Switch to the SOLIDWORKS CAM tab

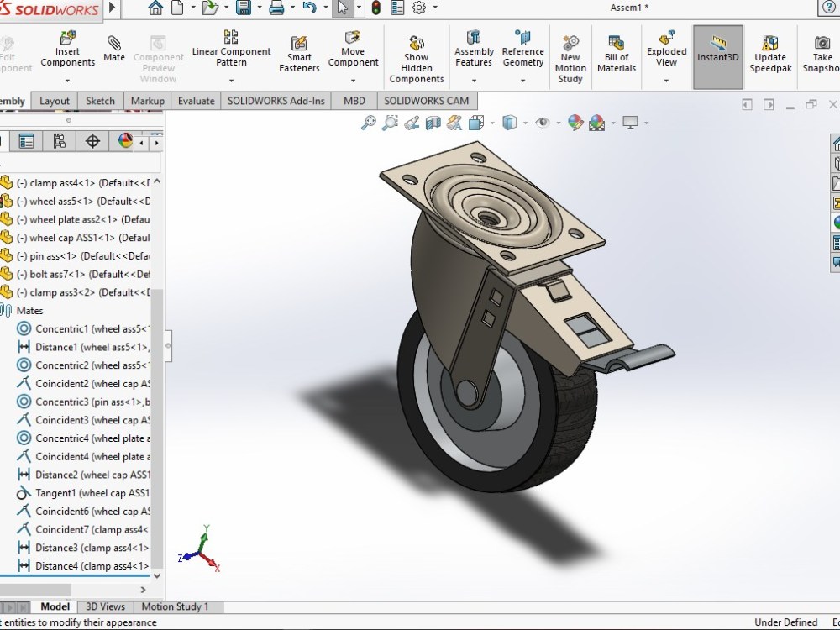click(x=427, y=100)
